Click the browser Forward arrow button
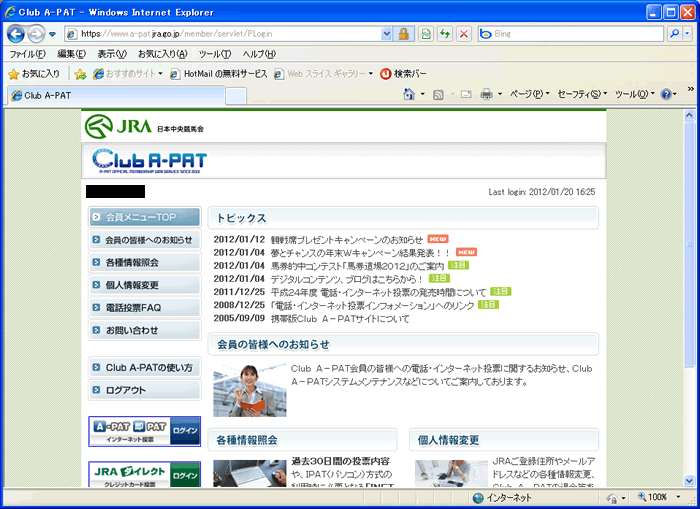The height and width of the screenshot is (509, 700). 36,34
